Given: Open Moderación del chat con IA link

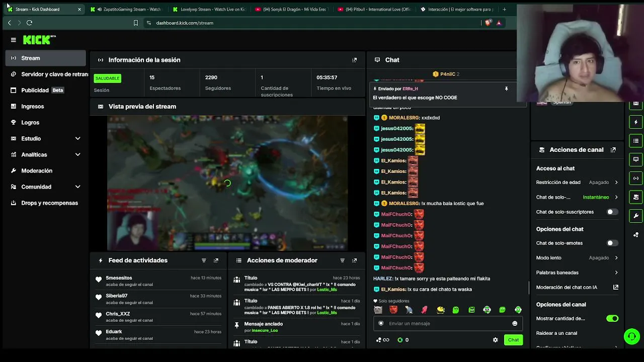Looking at the screenshot, I should pos(577,288).
